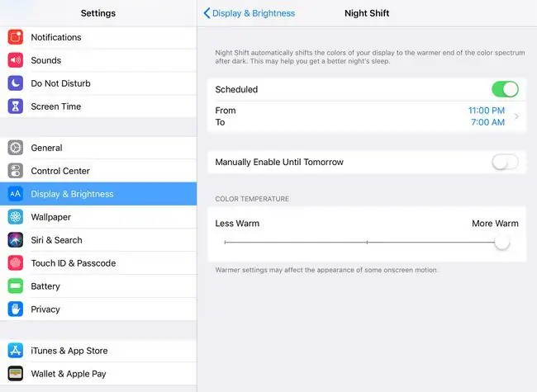Viewport: 537px width, 392px height.
Task: Tap the green Battery icon
Action: point(16,286)
